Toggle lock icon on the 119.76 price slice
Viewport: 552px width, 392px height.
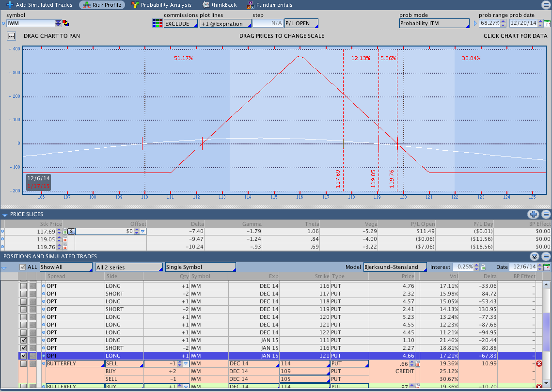point(65,247)
